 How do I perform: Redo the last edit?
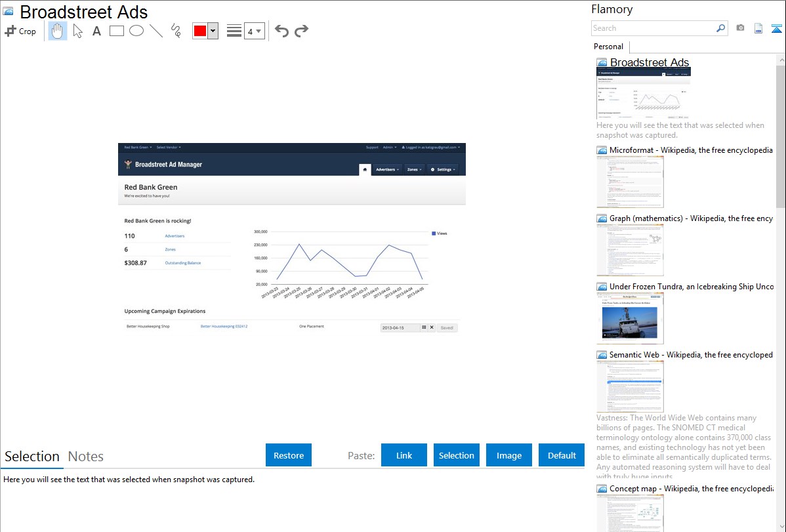(301, 31)
